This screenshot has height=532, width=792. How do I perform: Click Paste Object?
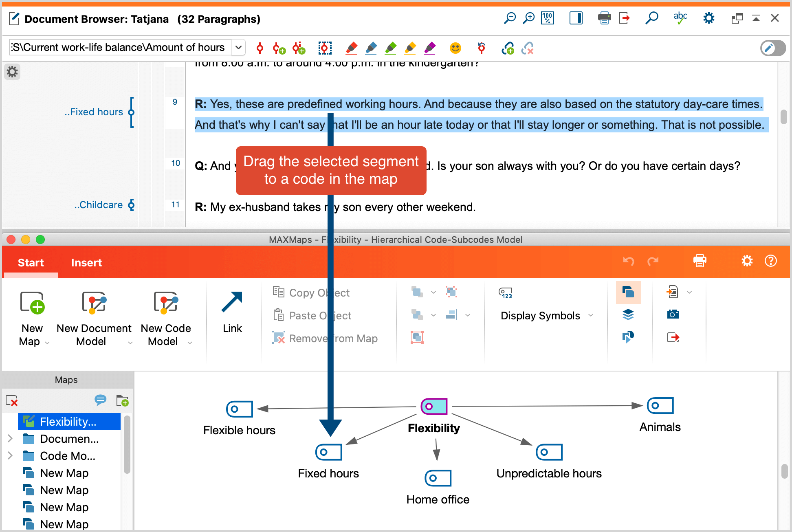(312, 315)
